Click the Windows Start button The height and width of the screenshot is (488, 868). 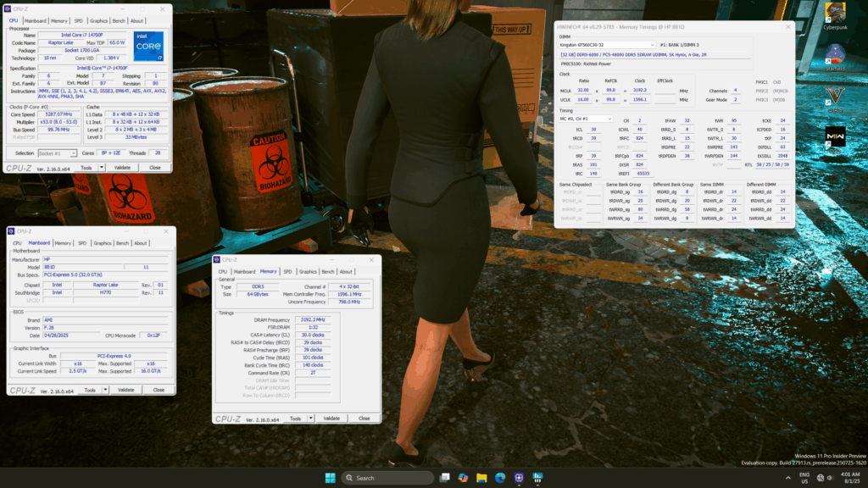tap(331, 478)
